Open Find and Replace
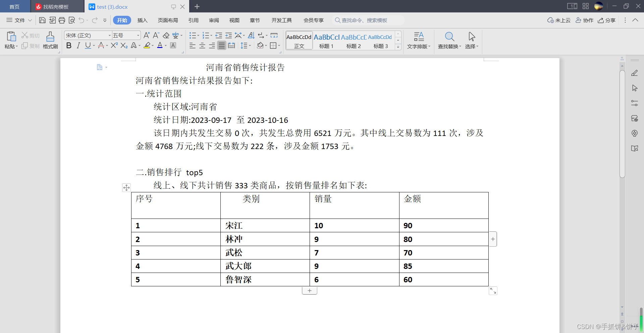 449,40
